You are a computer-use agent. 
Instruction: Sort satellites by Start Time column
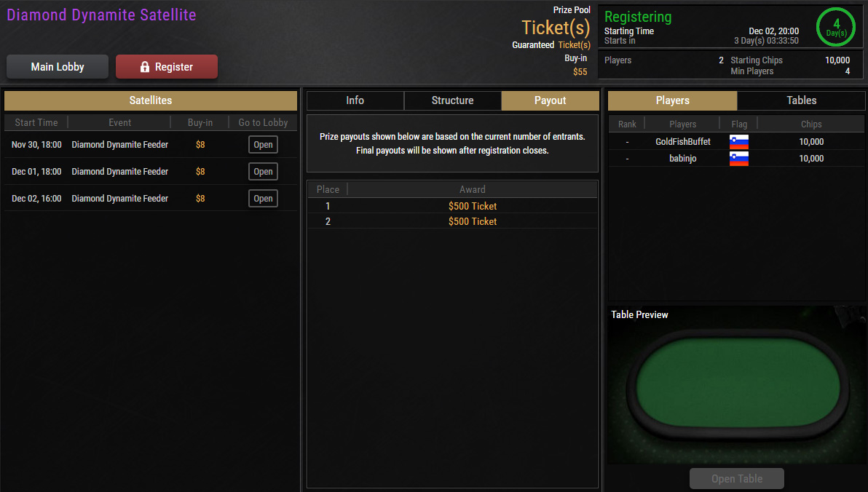coord(36,123)
